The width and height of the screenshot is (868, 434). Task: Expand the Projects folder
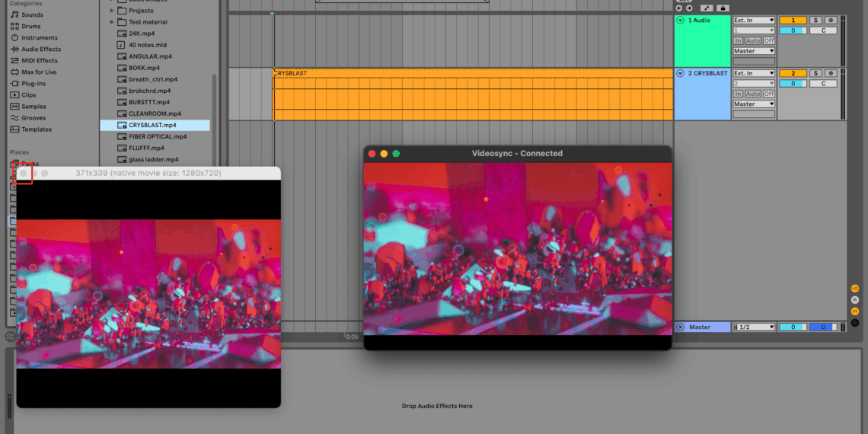coord(112,11)
